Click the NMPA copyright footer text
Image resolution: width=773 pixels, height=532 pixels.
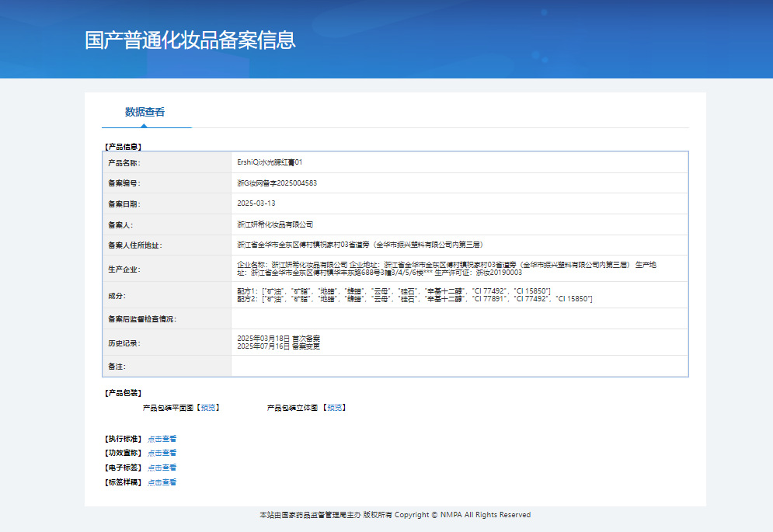coord(395,515)
